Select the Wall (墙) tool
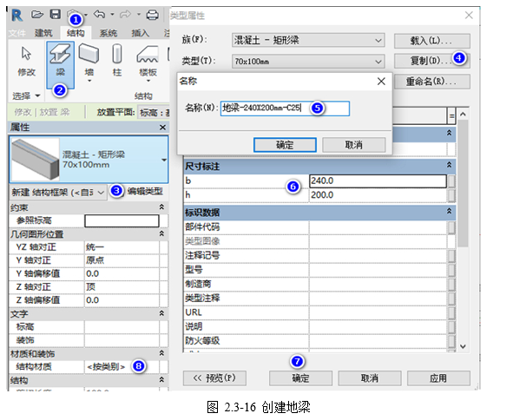The width and height of the screenshot is (513, 420). 89,62
